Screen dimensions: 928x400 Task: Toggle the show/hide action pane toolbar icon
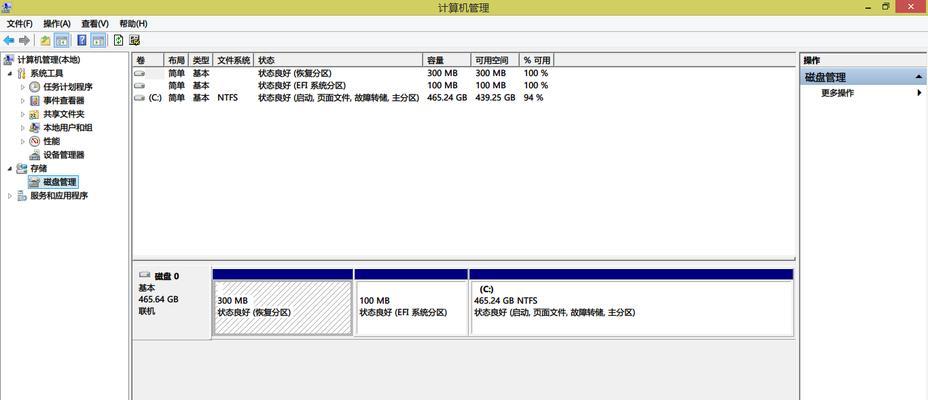click(x=98, y=40)
